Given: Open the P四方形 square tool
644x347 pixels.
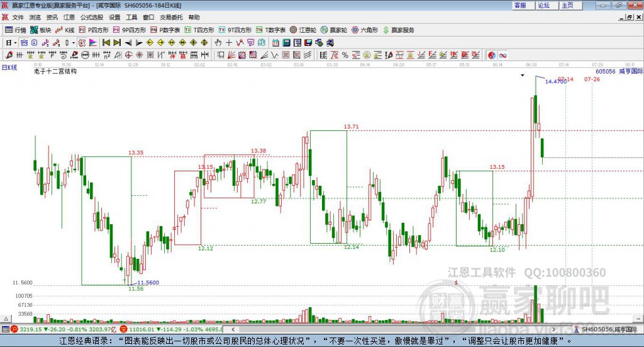Looking at the screenshot, I should pos(94,30).
